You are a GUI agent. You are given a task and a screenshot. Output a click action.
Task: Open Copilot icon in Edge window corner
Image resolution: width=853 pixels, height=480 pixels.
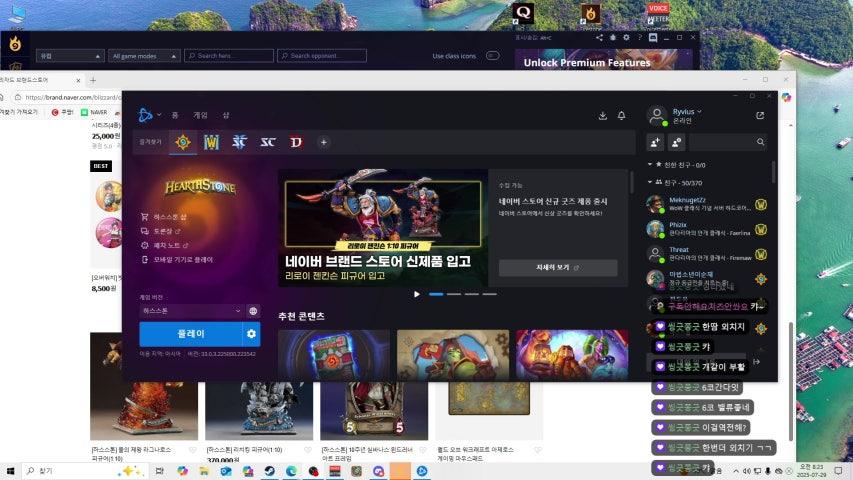[787, 97]
